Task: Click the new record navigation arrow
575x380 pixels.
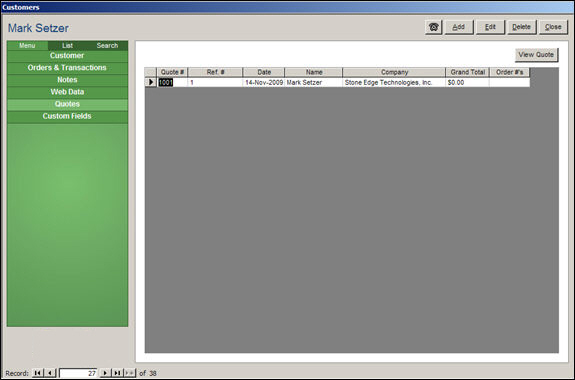Action: [129, 373]
